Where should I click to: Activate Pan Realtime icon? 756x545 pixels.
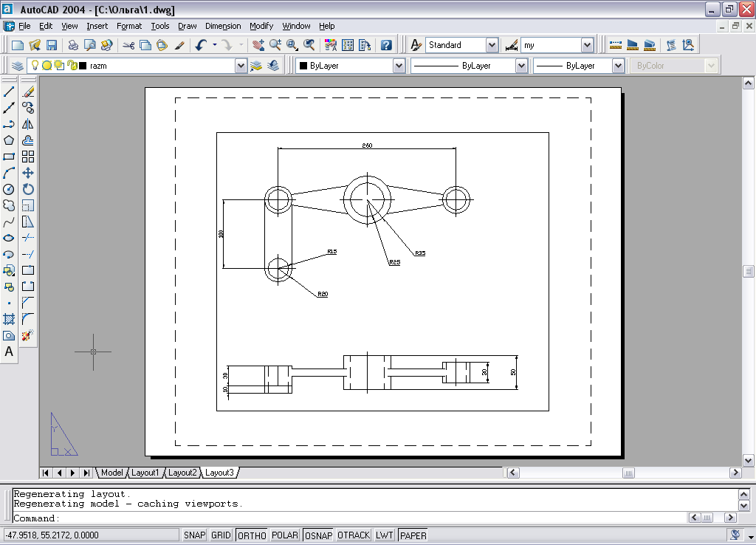(258, 45)
